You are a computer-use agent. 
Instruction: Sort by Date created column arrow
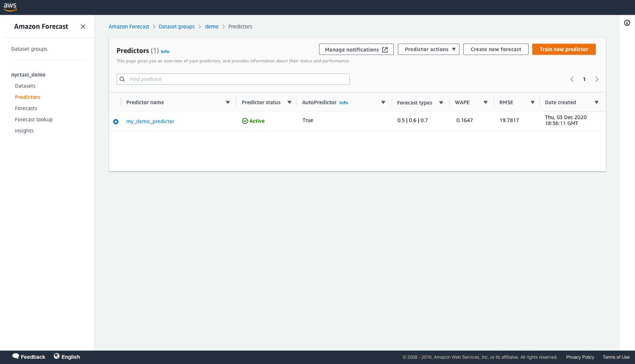pos(596,103)
